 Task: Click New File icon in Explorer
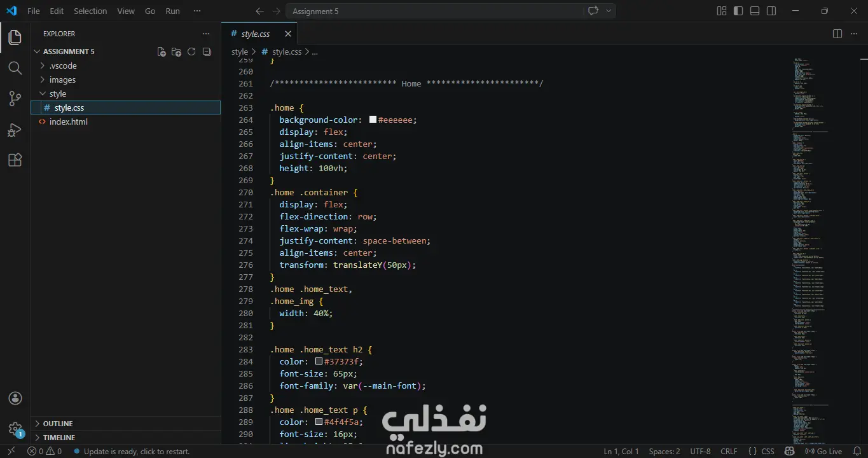162,52
